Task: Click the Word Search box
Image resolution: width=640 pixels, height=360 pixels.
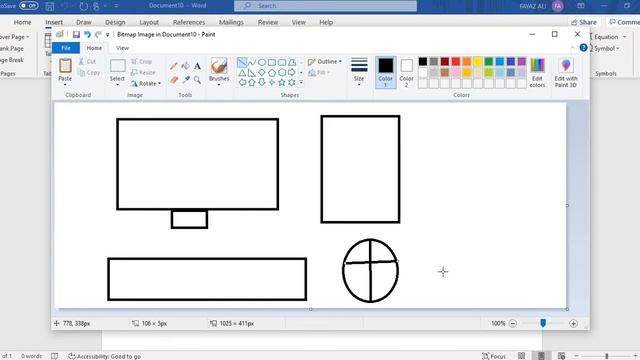Action: 325,6
